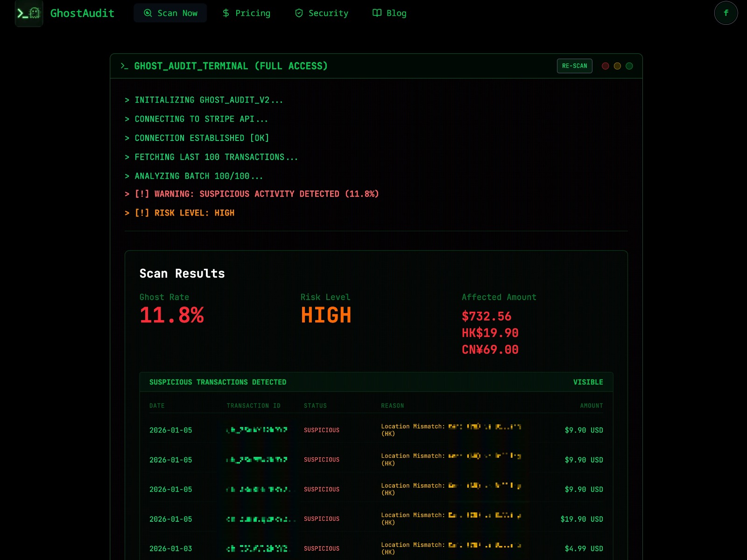Click the Scan Now button
This screenshot has width=747, height=560.
(x=170, y=13)
